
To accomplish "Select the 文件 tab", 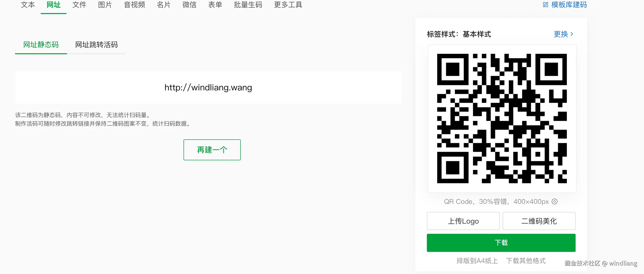I will (x=79, y=5).
